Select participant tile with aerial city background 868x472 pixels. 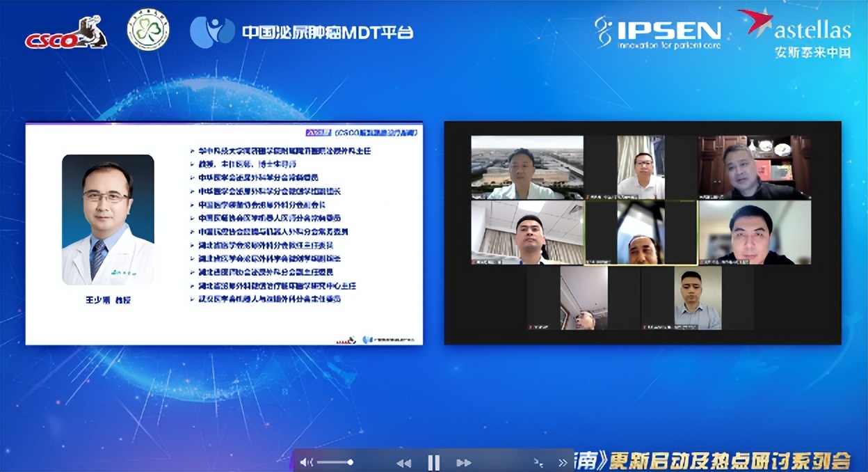pyautogui.click(x=527, y=167)
